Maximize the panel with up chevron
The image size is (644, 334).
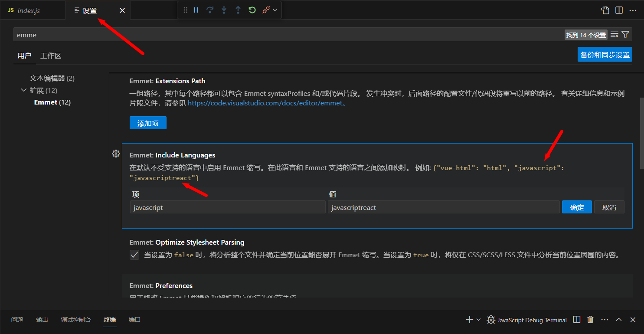(619, 320)
